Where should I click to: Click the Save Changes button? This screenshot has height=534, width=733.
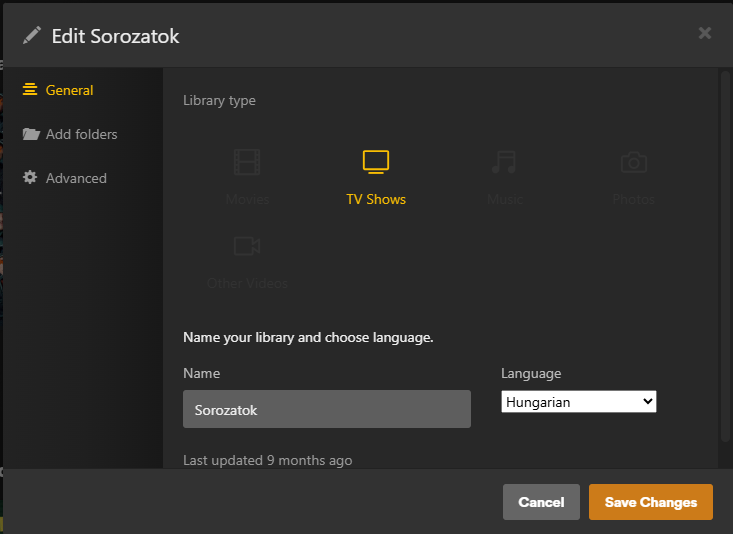(651, 502)
